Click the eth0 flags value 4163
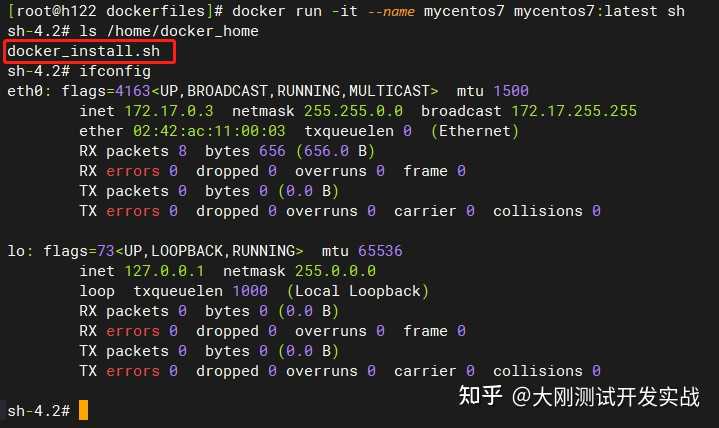719x428 pixels. 133,91
